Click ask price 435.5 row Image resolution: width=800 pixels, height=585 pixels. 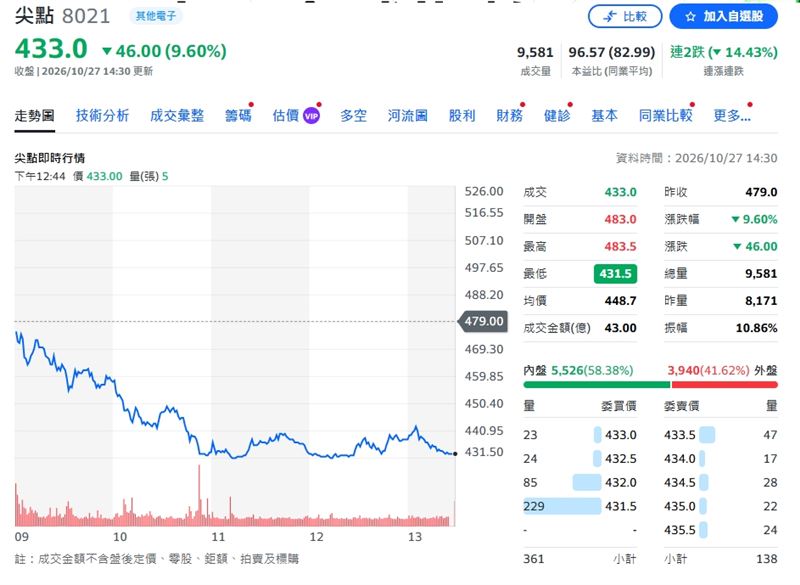pos(720,530)
